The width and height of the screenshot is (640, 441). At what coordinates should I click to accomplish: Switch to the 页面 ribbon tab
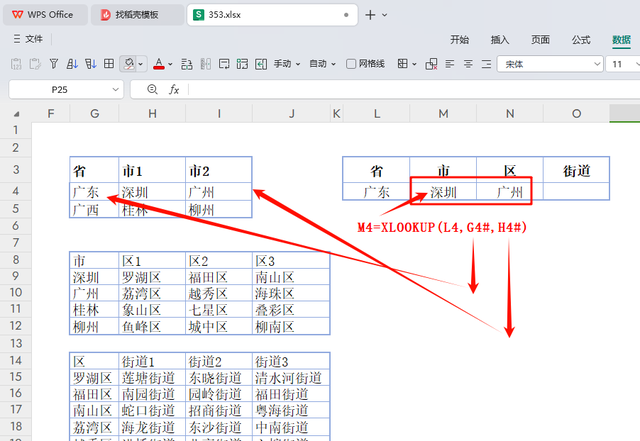point(540,40)
